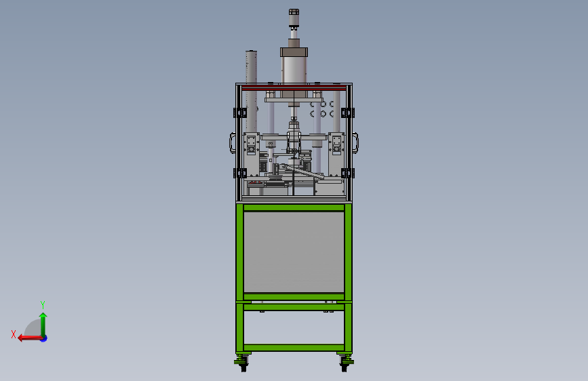This screenshot has height=381, width=588.
Task: Select the right caster wheel of the machine
Action: coord(345,364)
